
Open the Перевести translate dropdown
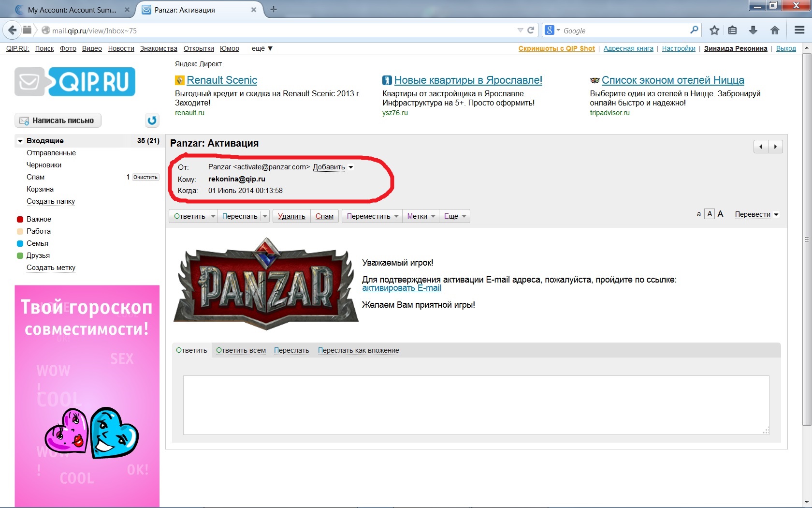[756, 214]
